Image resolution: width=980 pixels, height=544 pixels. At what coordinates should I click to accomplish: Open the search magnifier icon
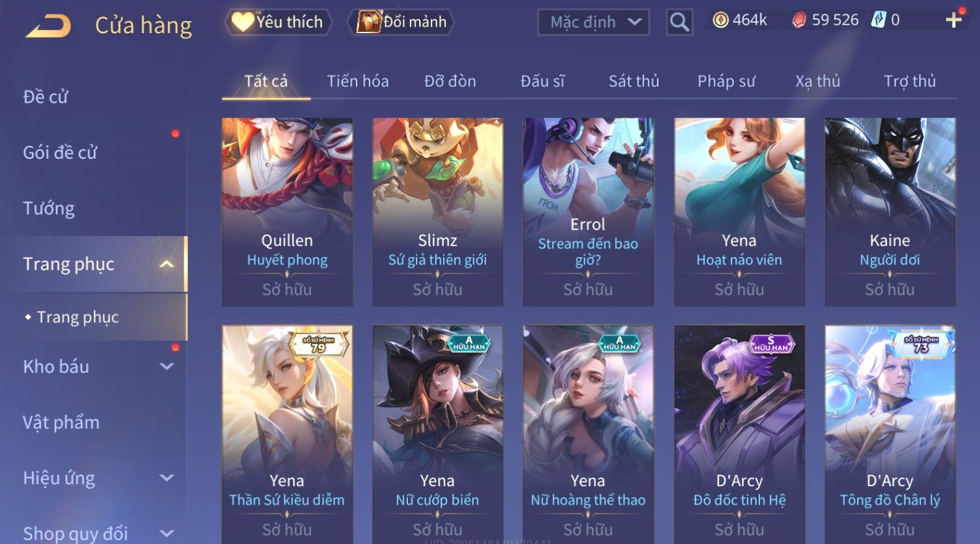(x=679, y=22)
